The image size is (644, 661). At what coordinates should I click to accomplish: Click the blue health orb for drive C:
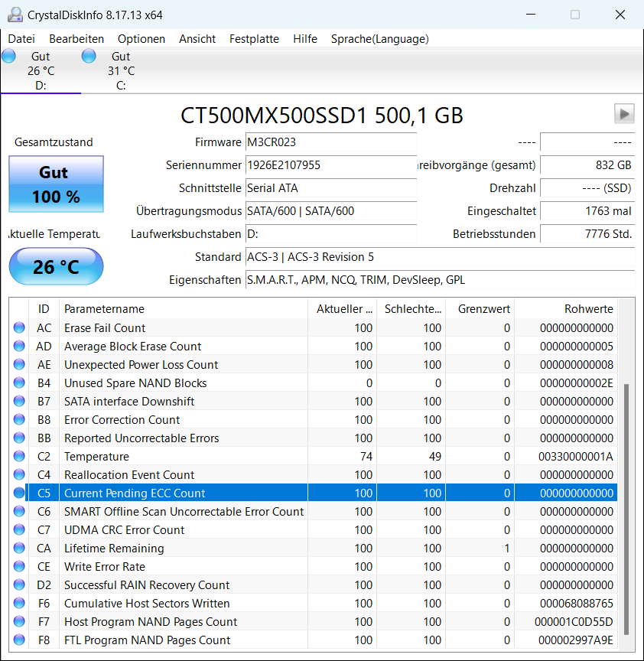point(89,56)
